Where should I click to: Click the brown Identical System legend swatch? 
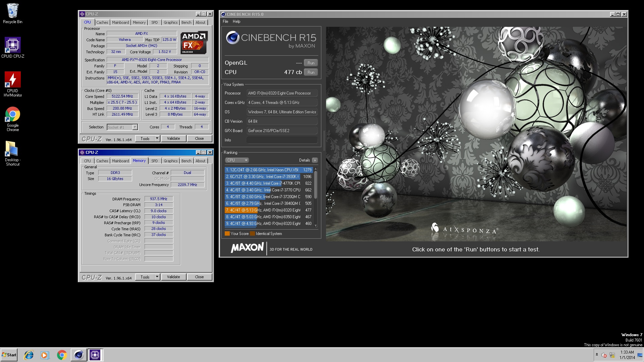point(252,234)
